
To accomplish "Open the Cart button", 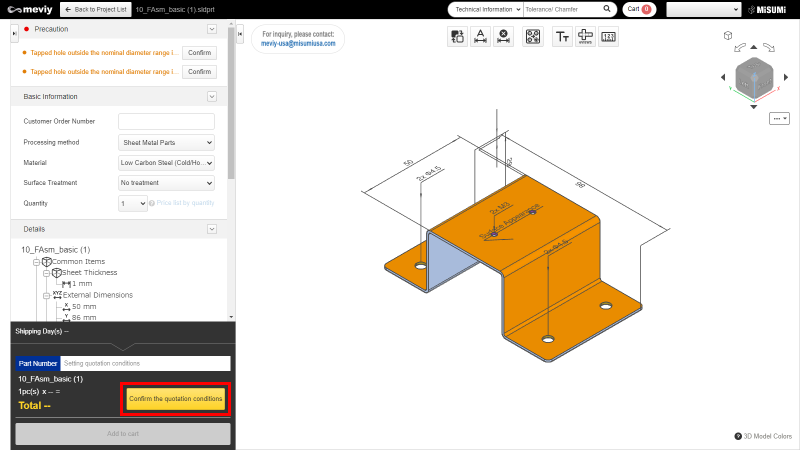I will [x=639, y=9].
